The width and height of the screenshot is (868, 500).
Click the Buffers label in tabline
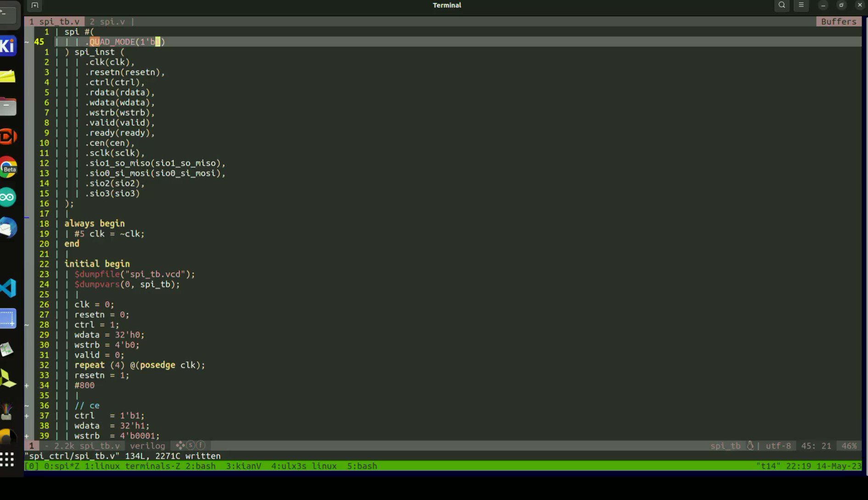pyautogui.click(x=839, y=22)
